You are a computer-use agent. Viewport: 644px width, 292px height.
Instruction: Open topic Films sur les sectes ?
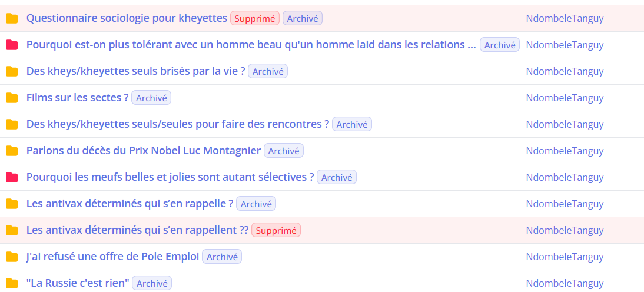pyautogui.click(x=77, y=98)
